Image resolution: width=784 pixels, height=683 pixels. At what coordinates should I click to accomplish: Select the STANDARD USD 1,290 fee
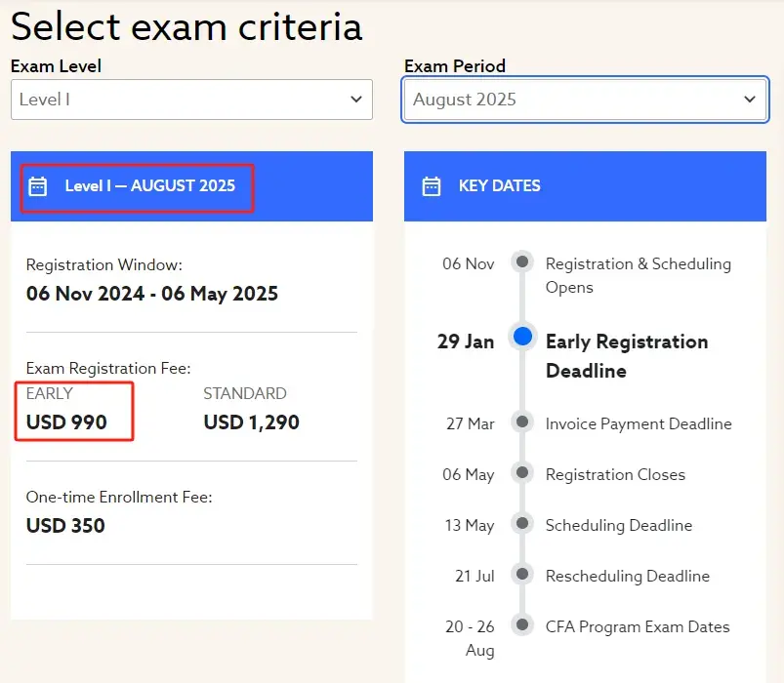(x=251, y=422)
